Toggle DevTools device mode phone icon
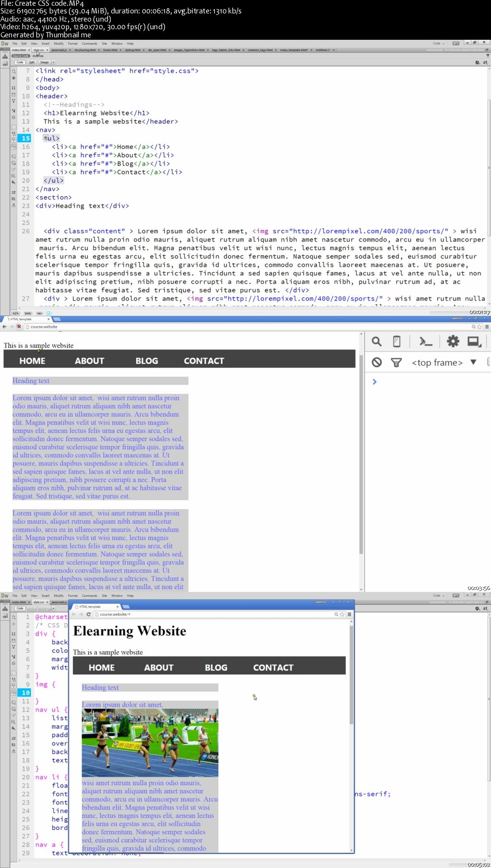The image size is (491, 868). (397, 341)
